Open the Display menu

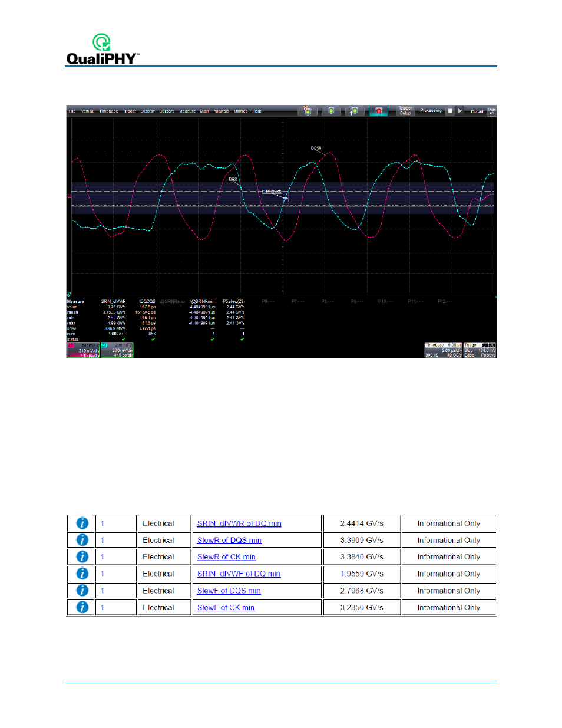point(148,111)
